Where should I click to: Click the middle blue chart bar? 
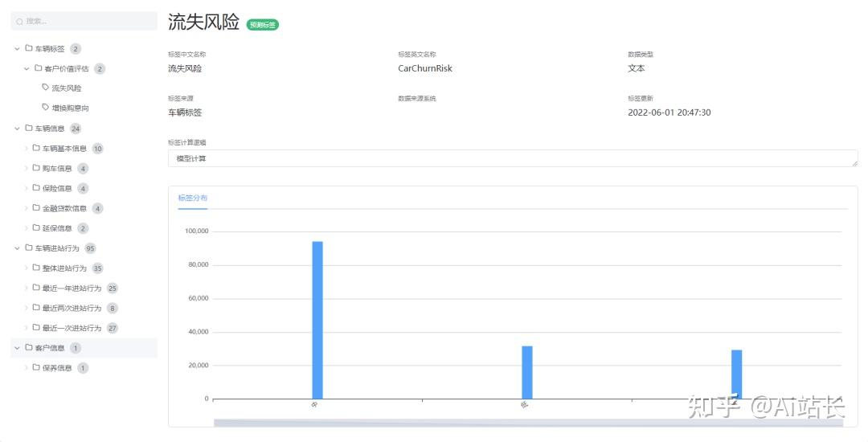click(x=527, y=372)
